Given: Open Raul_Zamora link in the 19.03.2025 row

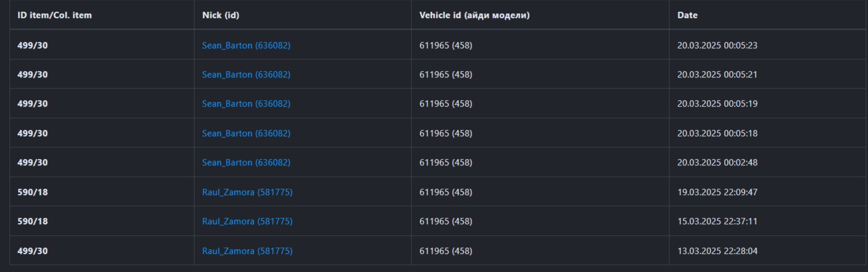Looking at the screenshot, I should 247,192.
